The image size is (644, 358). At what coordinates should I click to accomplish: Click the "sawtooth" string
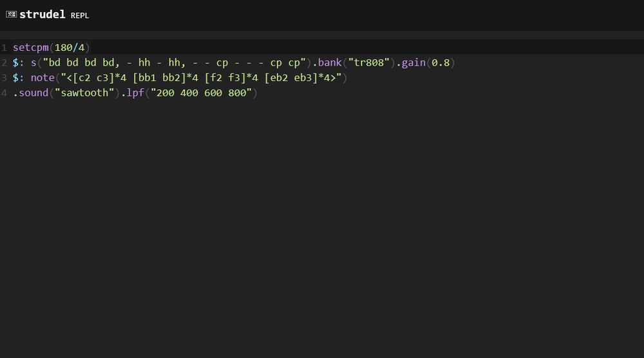coord(84,93)
